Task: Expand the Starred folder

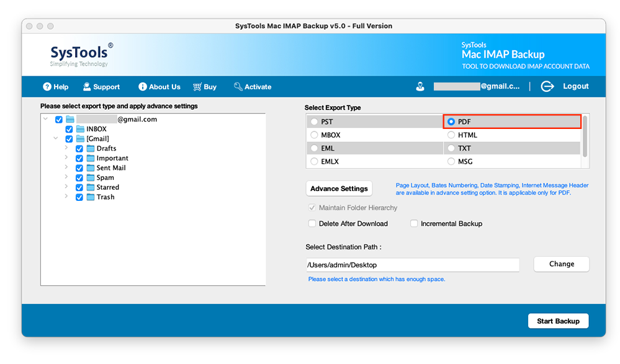Action: 66,186
